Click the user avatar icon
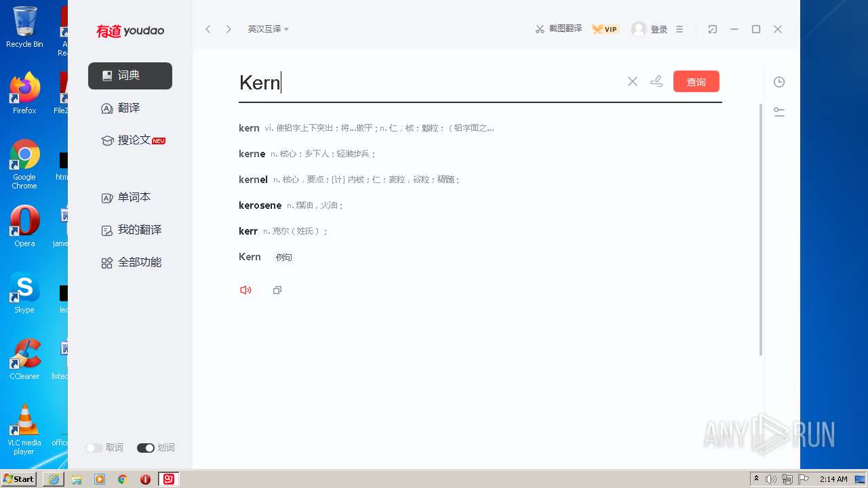 pyautogui.click(x=639, y=29)
